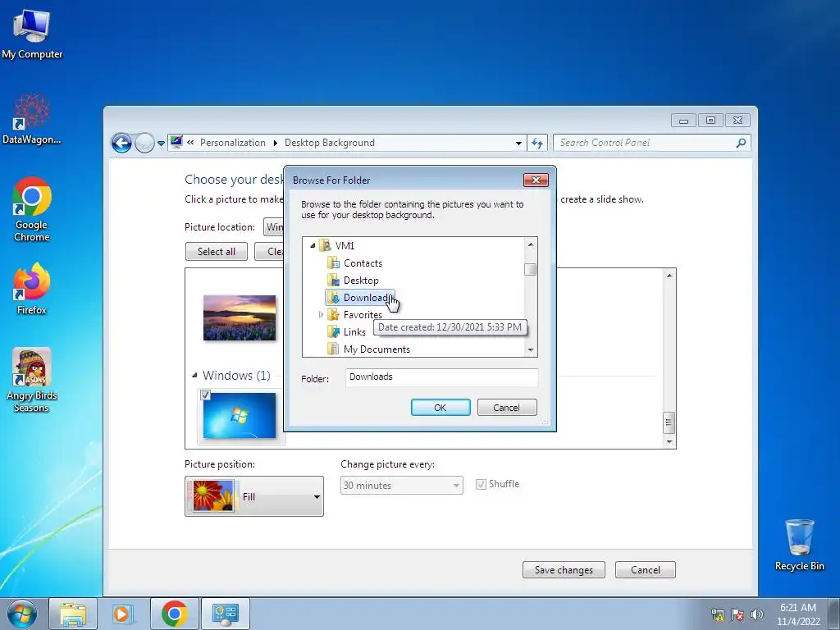The height and width of the screenshot is (630, 840).
Task: Click Desktop Background breadcrumb
Action: pos(330,143)
